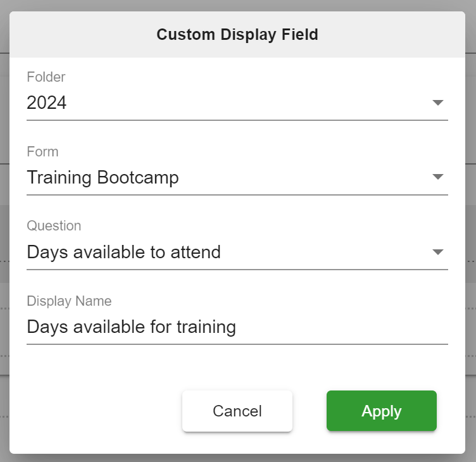The height and width of the screenshot is (462, 476).
Task: Select the gray dialog header bar
Action: (x=237, y=34)
